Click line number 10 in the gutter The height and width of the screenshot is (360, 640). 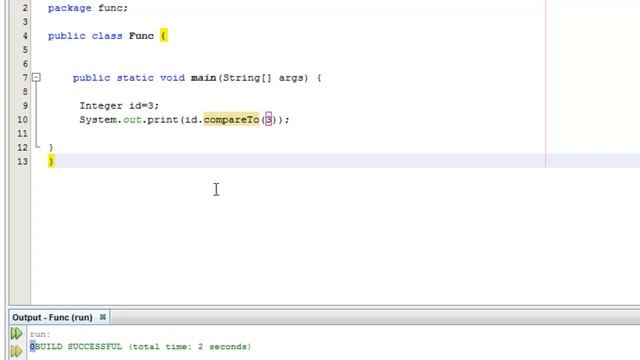[22, 120]
